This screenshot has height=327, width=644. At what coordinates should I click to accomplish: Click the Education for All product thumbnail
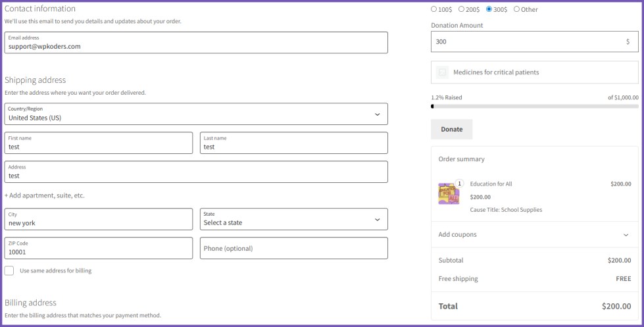[x=449, y=194]
